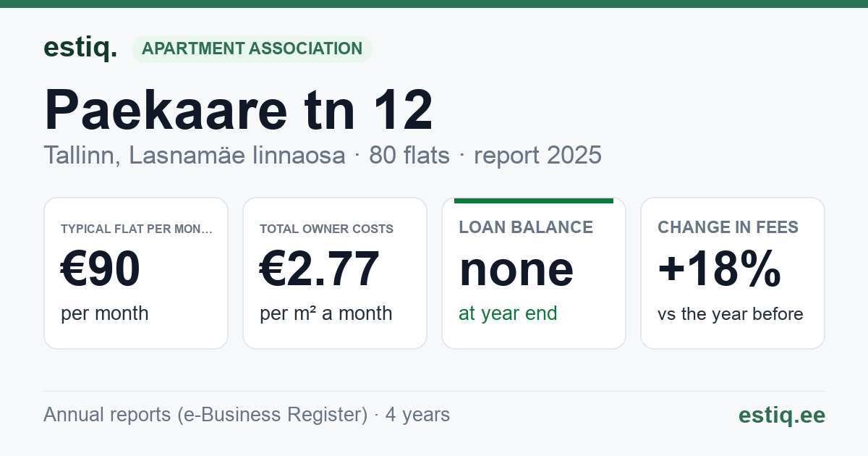Click the 'per month' text under €90
This screenshot has height=456, width=868.
(105, 313)
